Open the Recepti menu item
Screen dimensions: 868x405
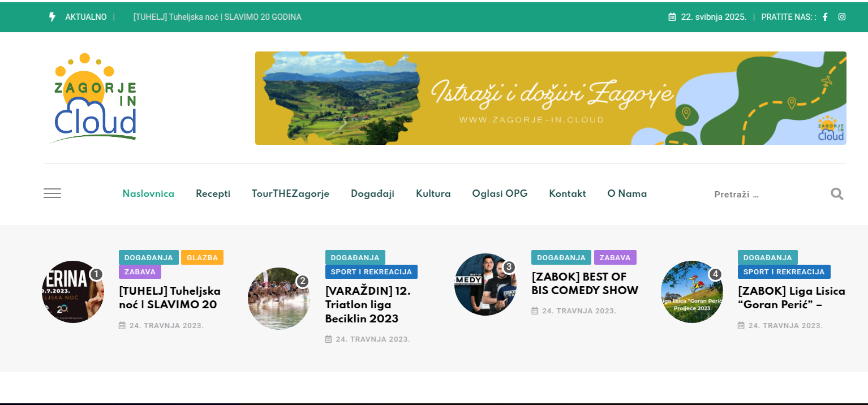coord(213,193)
